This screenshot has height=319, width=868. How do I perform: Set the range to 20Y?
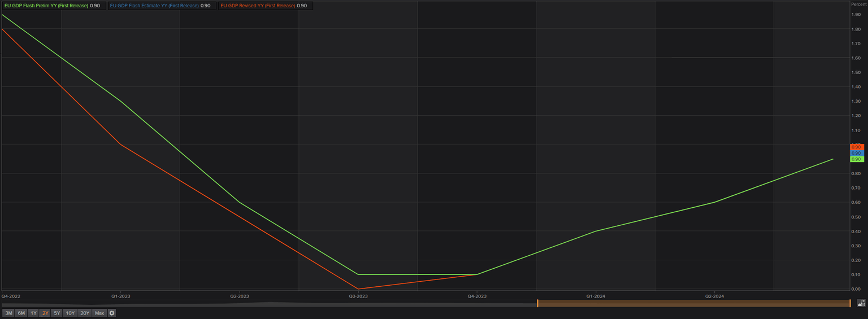85,313
